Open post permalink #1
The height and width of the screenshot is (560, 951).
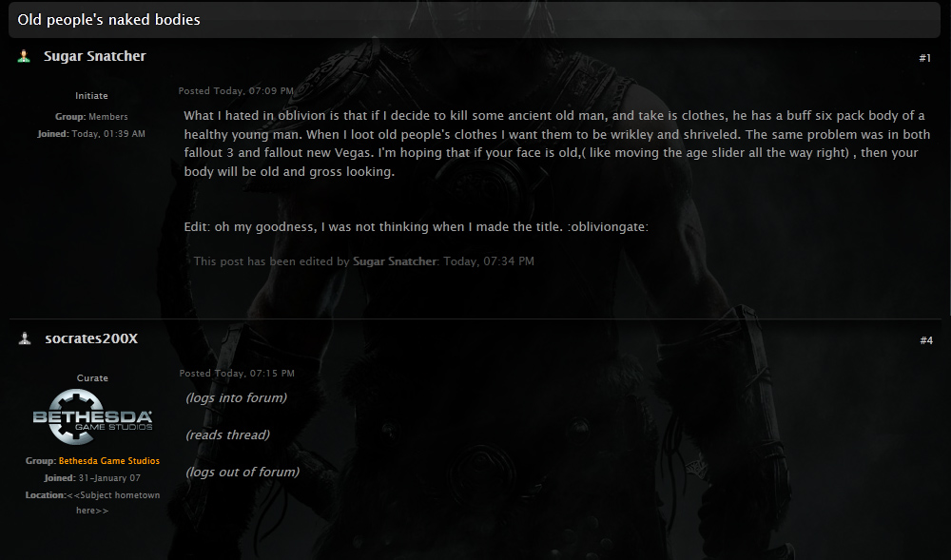924,58
